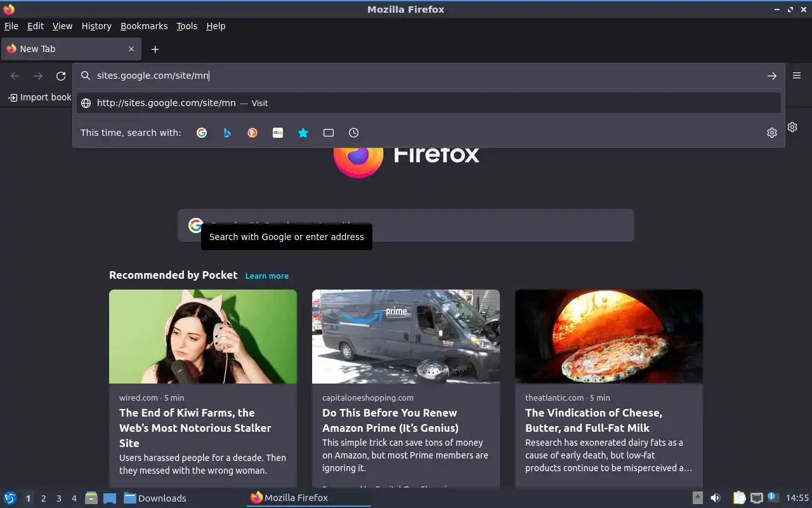
Task: Click the eject tray icon
Action: pyautogui.click(x=697, y=498)
